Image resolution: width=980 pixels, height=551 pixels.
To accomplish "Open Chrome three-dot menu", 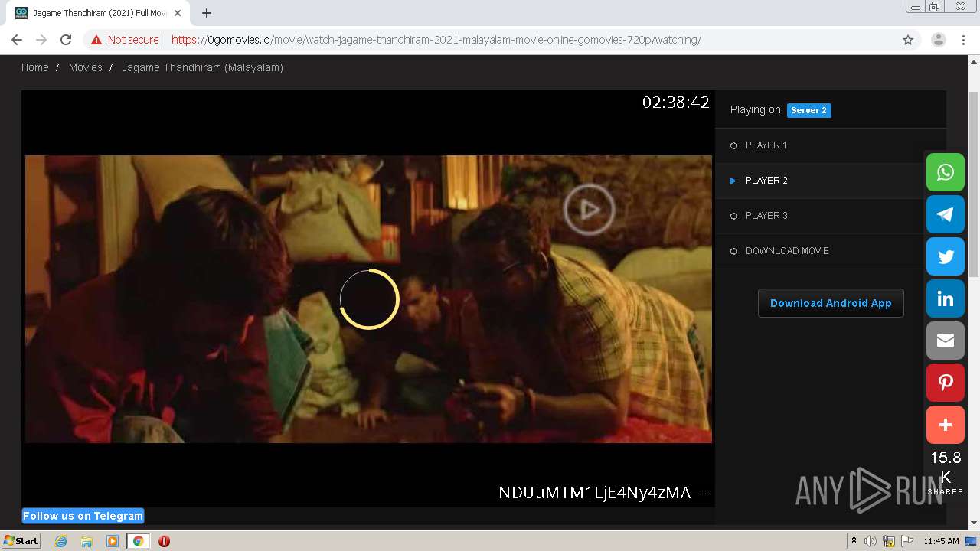I will click(963, 40).
